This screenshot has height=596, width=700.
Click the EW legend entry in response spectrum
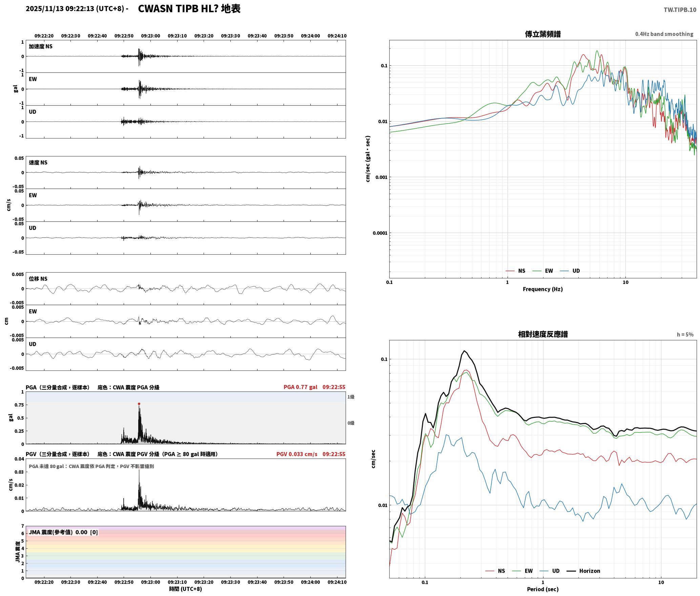pyautogui.click(x=522, y=571)
